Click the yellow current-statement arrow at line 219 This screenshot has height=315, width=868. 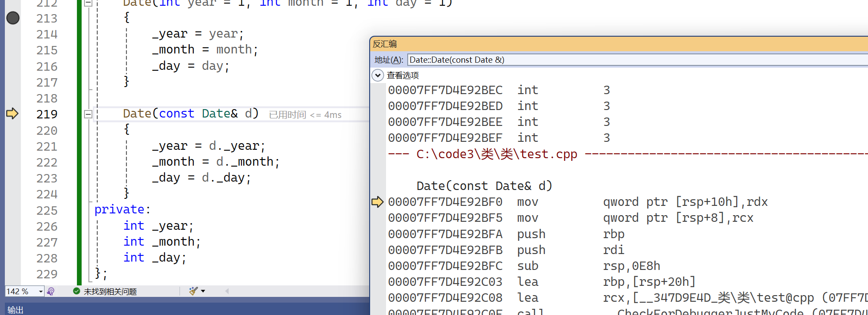click(x=12, y=114)
